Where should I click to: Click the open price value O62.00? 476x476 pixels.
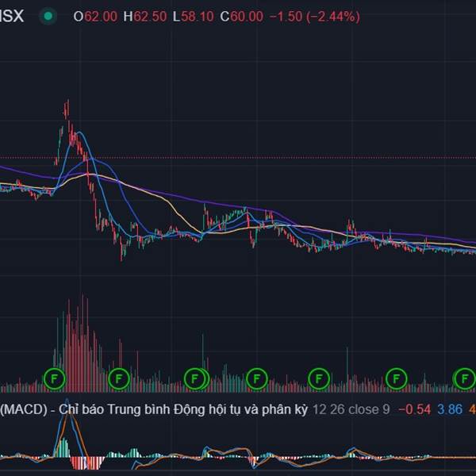click(95, 17)
